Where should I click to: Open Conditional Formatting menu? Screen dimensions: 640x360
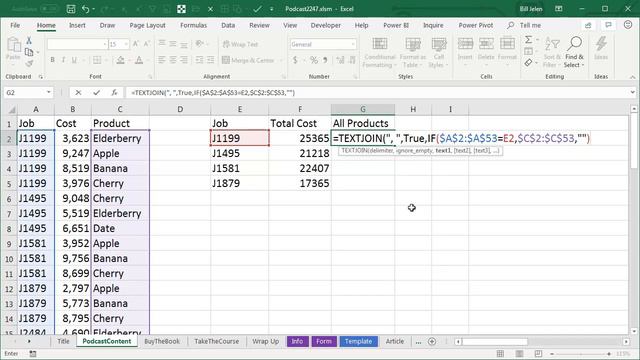(x=380, y=53)
